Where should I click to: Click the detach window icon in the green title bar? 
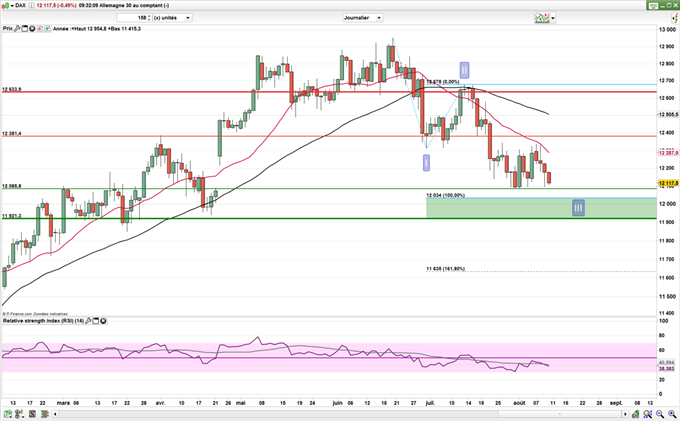653,6
